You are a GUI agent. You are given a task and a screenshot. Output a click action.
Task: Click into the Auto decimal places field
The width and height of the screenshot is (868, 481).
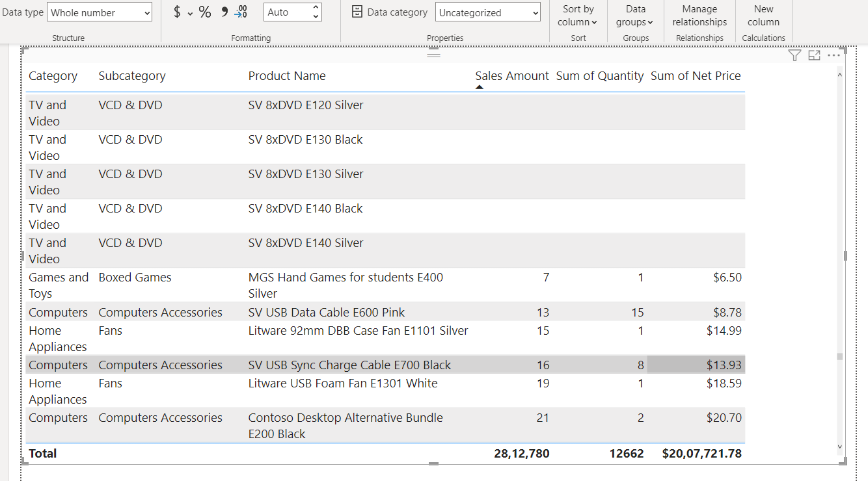coord(287,12)
